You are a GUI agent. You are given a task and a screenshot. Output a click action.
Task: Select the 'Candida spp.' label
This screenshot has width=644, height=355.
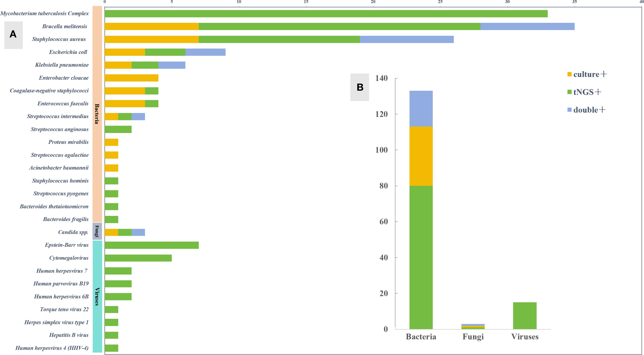(73, 232)
